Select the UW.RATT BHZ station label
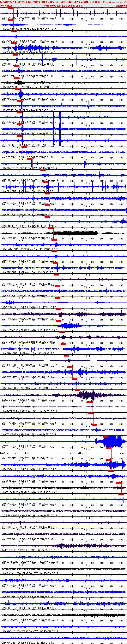This screenshot has width=127, height=644. [29, 411]
